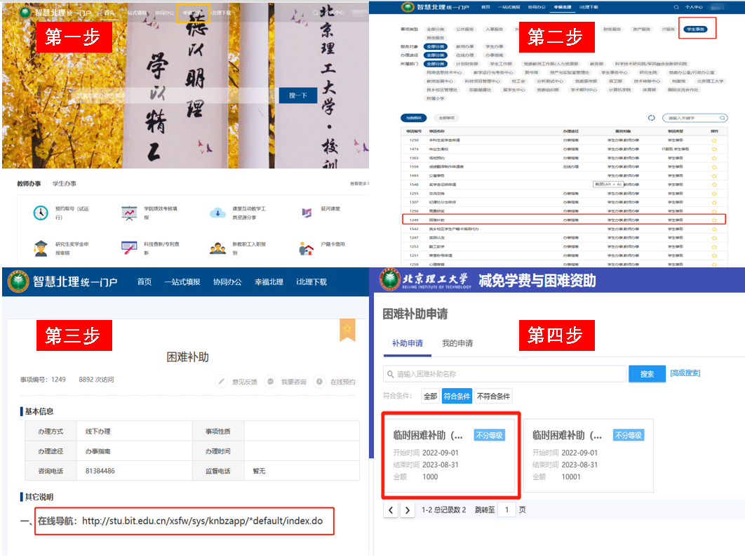Open the 学院绩效考核填报 chart icon
Viewport: 745px width, 560px height.
[129, 213]
